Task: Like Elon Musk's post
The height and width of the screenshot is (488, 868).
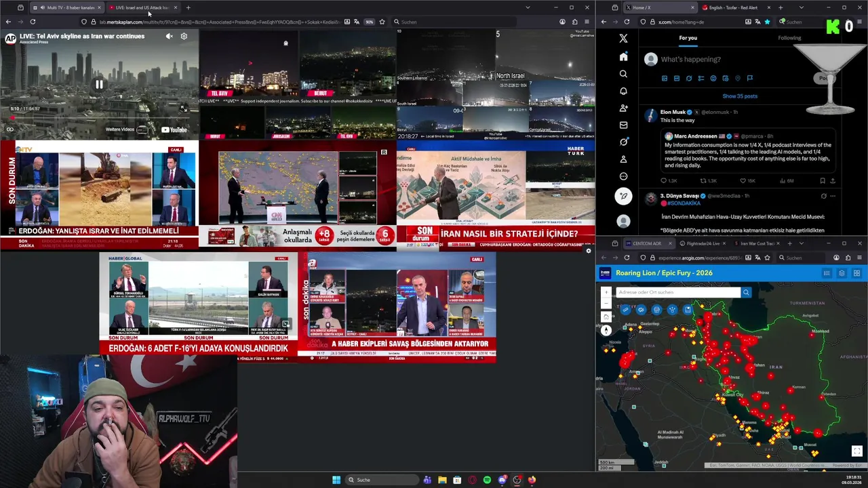Action: pos(743,181)
